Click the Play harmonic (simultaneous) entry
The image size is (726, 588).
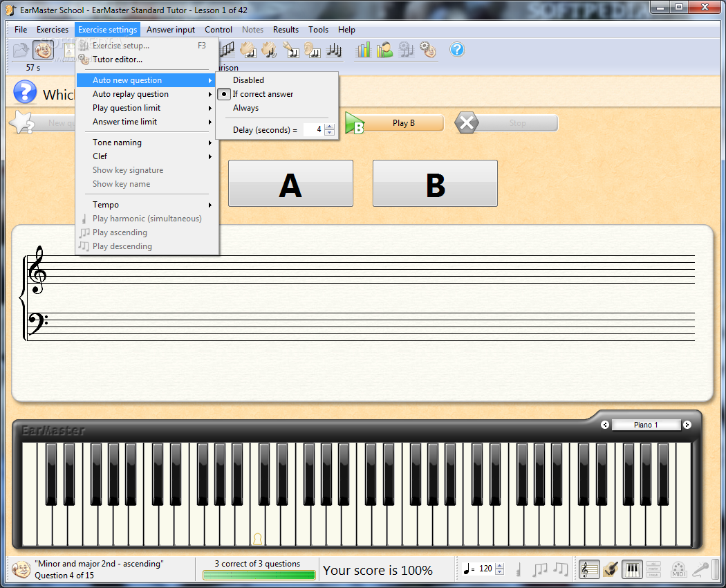(x=147, y=219)
